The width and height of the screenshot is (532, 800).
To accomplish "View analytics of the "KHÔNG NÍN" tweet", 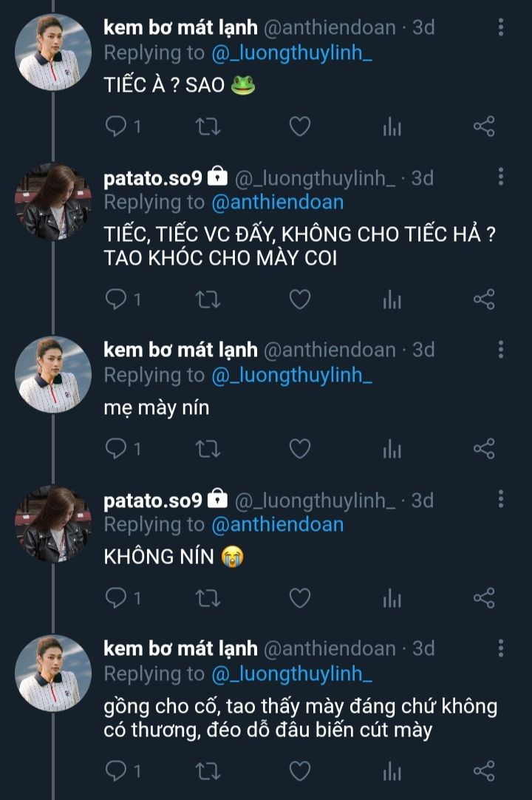I will pos(392,597).
